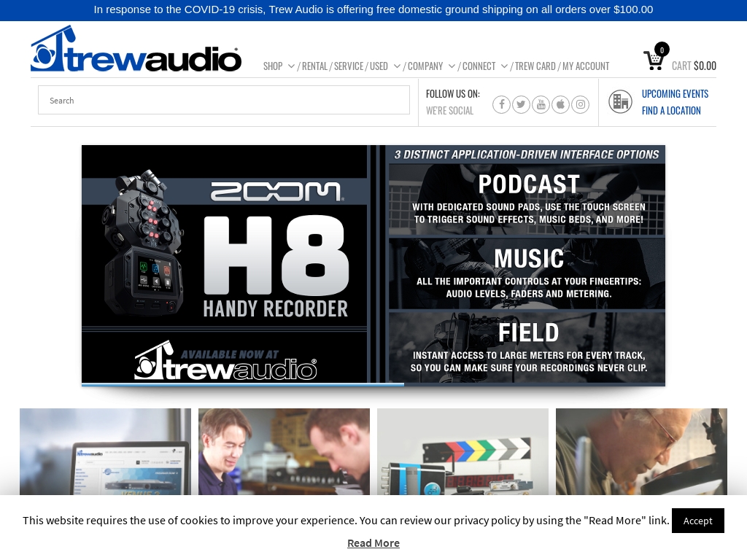Click the store building icon beside Upcoming Events
This screenshot has height=560, width=747.
pyautogui.click(x=621, y=101)
